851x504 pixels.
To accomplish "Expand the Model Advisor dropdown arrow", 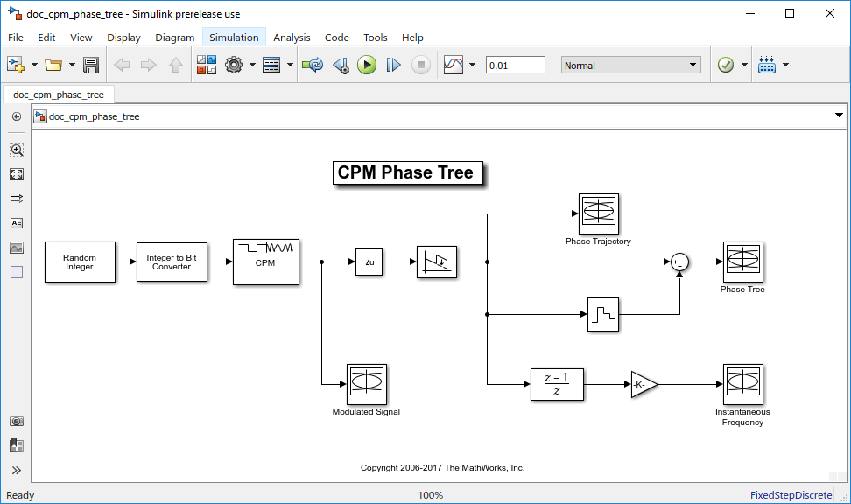I will point(744,65).
